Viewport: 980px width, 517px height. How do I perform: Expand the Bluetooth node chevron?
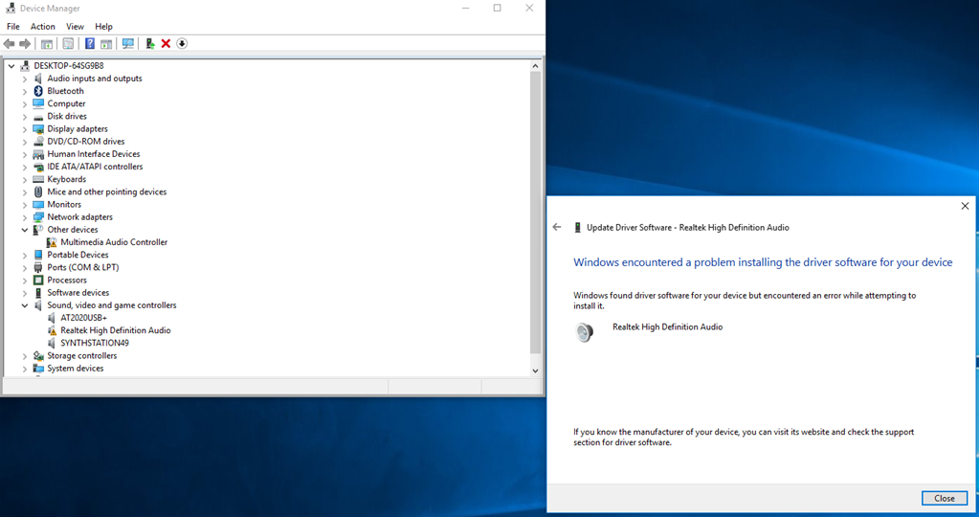(x=24, y=91)
